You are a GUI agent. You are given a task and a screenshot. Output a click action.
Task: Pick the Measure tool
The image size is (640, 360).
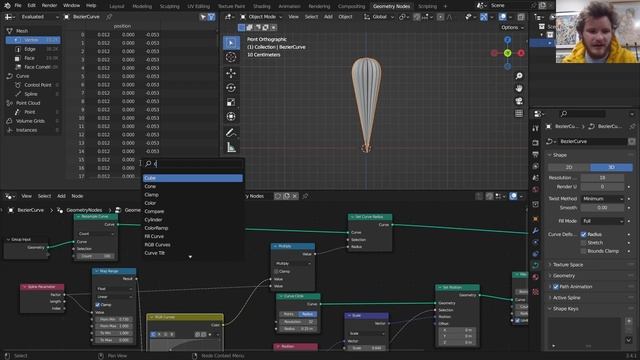pos(231,147)
